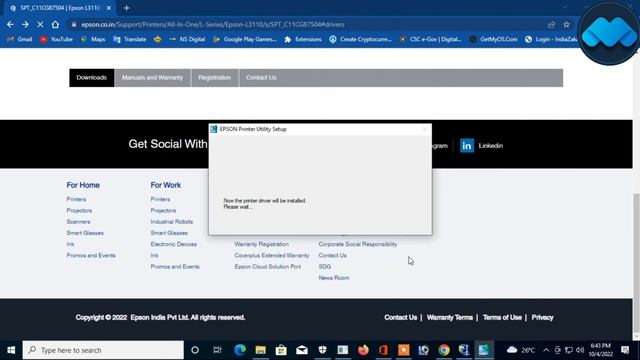This screenshot has width=640, height=360.
Task: Open the Extensions bookmark
Action: [303, 39]
